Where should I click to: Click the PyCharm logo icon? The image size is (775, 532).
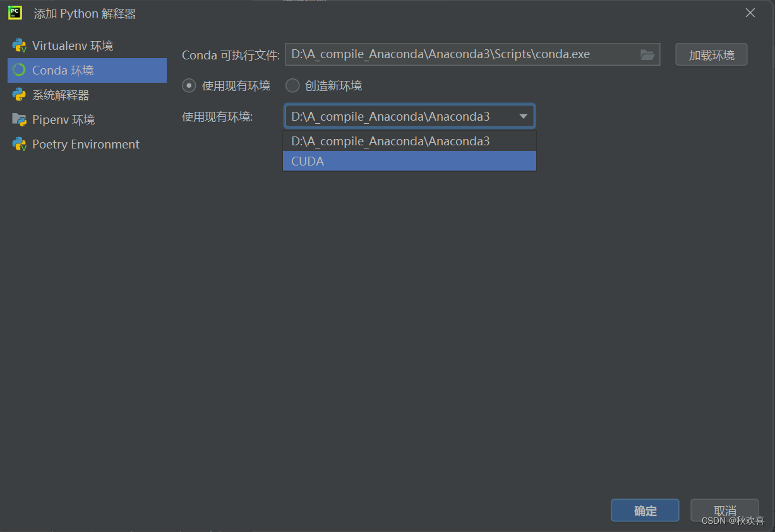[x=14, y=13]
